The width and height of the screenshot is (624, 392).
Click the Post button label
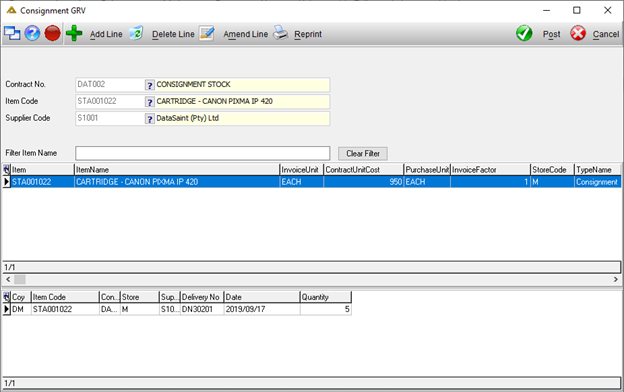[552, 34]
